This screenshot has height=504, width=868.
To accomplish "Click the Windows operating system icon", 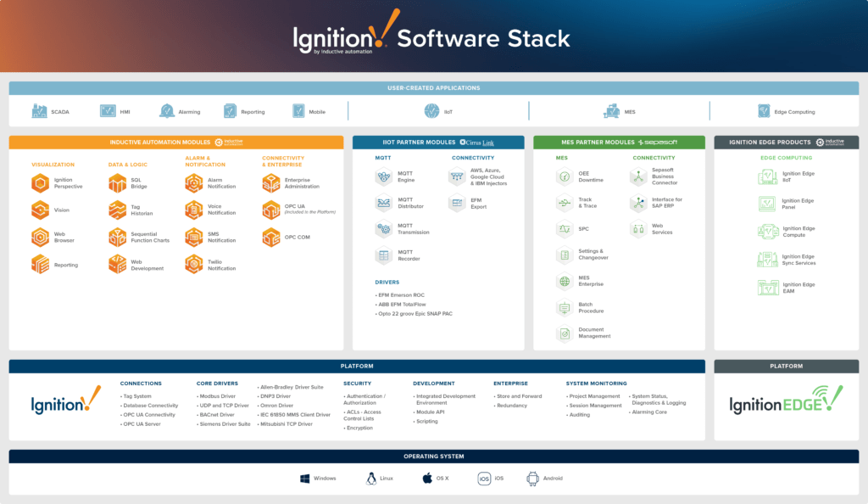I will tap(305, 479).
